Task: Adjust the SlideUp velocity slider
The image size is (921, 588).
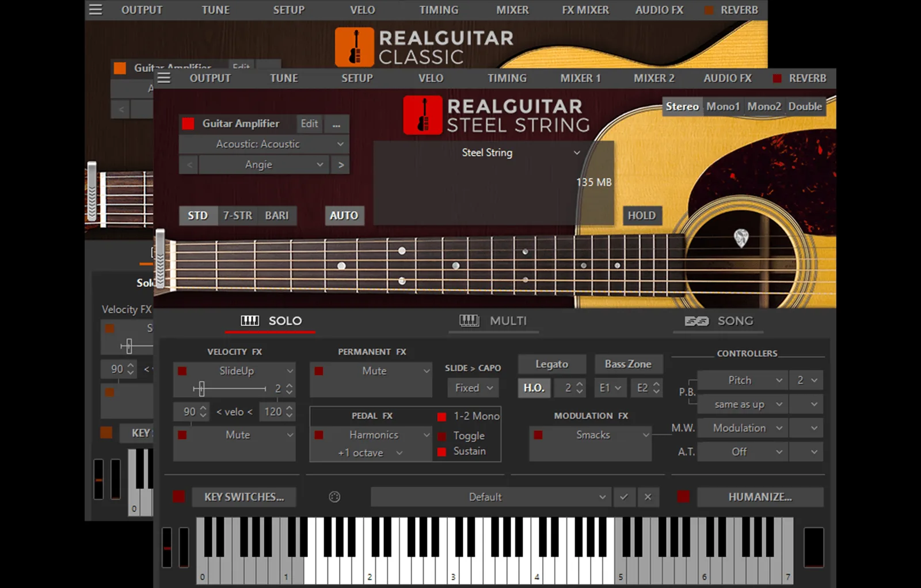Action: point(203,388)
